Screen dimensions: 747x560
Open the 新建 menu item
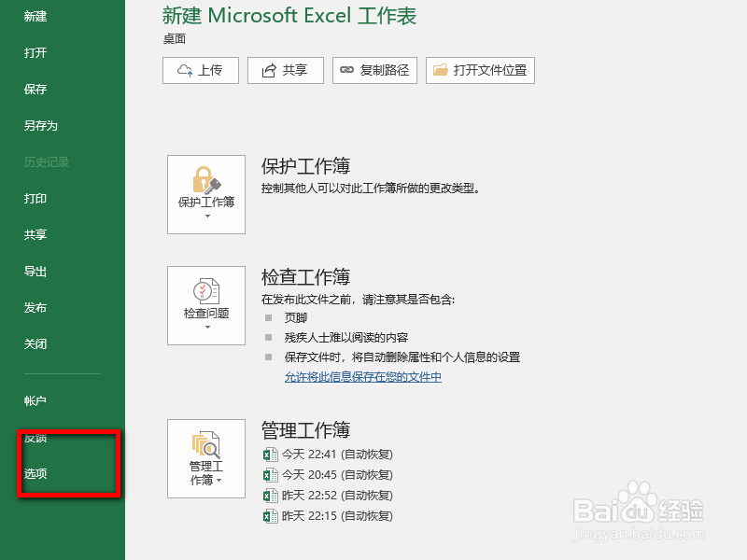[35, 17]
